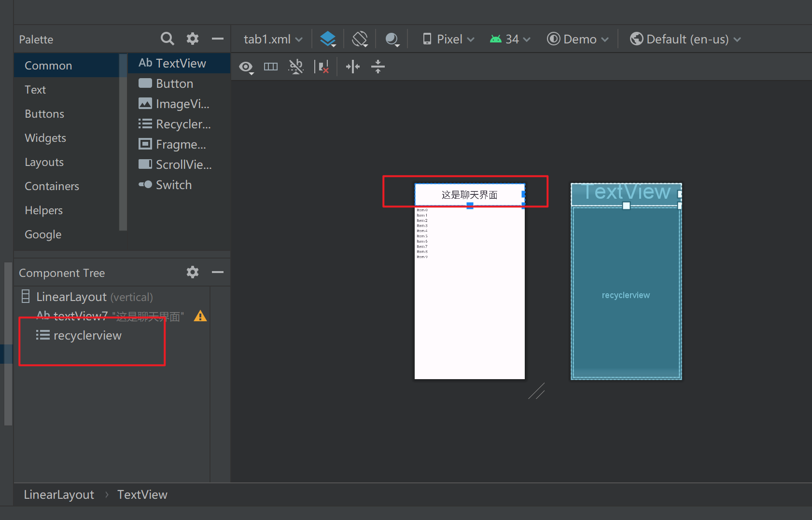Select the Google palette category
Image resolution: width=812 pixels, height=520 pixels.
click(x=67, y=234)
